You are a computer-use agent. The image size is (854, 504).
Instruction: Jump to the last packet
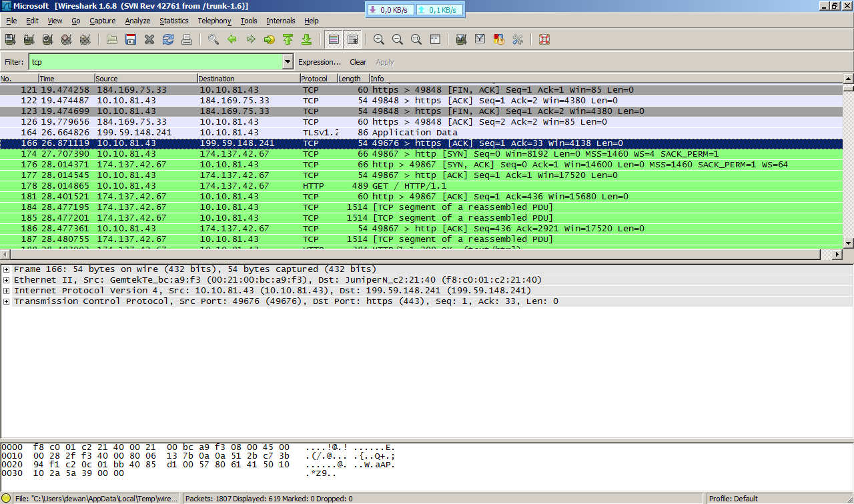pyautogui.click(x=307, y=39)
